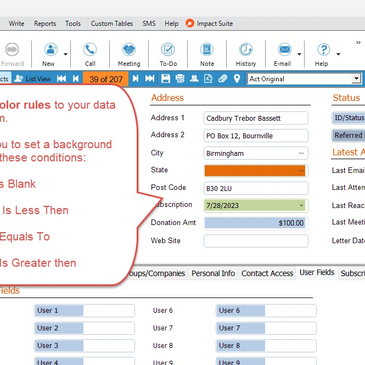This screenshot has height=365, width=365.
Task: Click the right User 6 input field
Action: click(266, 311)
